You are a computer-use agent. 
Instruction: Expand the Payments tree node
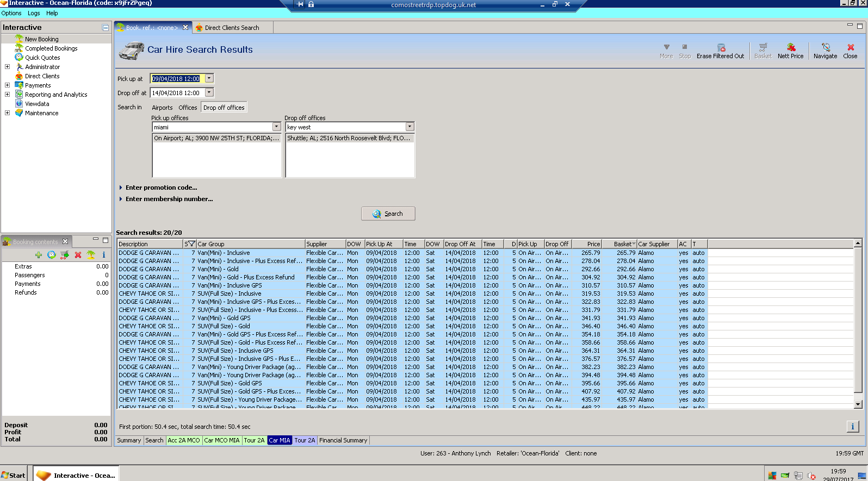(x=7, y=85)
